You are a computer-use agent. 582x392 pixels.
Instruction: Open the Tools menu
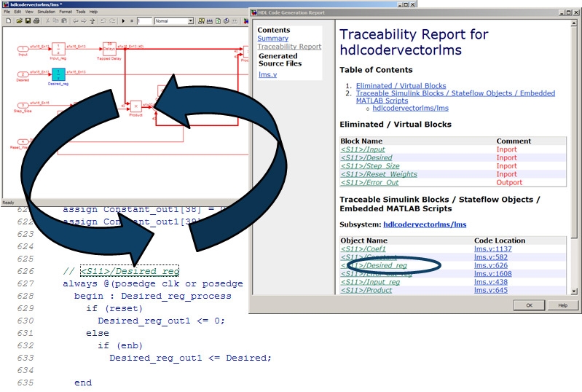80,12
